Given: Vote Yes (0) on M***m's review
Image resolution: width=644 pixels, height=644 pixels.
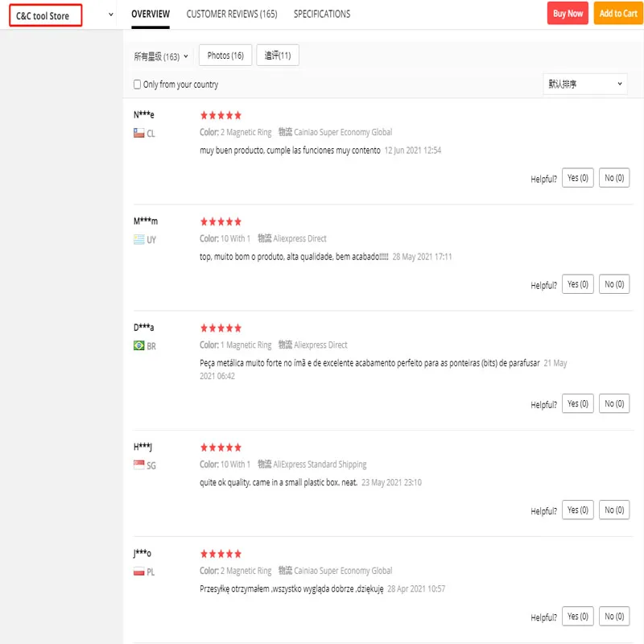Looking at the screenshot, I should coord(577,284).
